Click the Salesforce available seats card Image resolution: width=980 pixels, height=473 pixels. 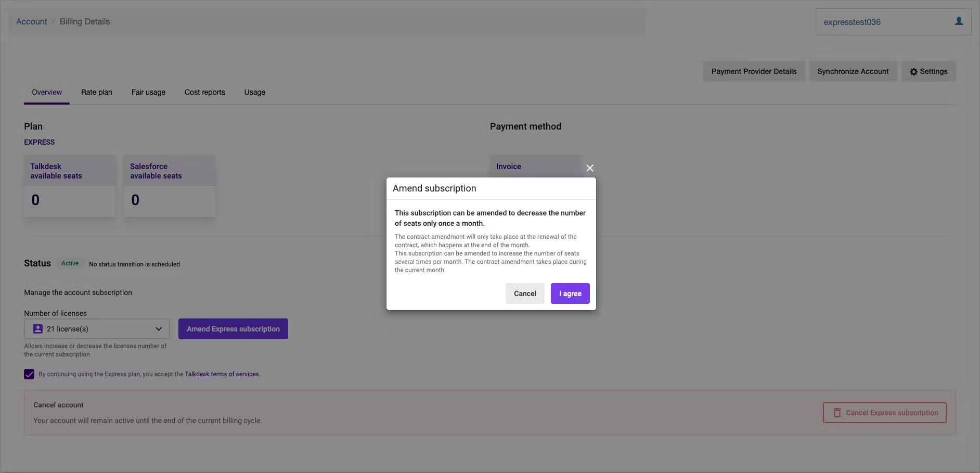[170, 186]
